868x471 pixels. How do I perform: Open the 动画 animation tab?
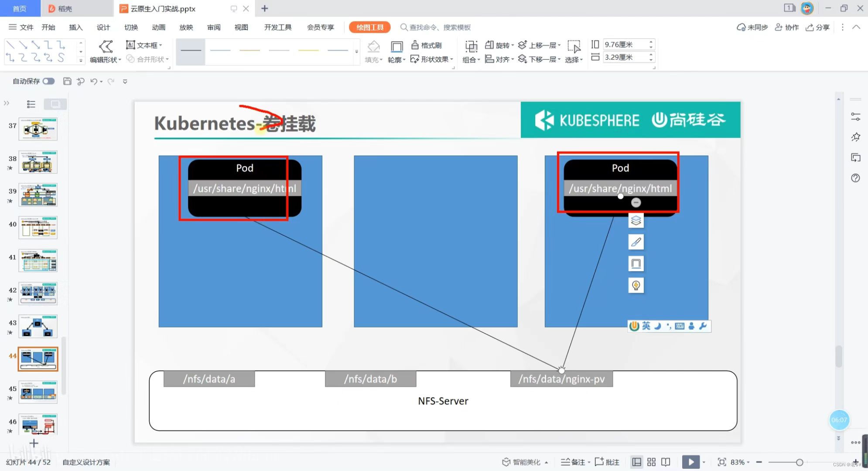pyautogui.click(x=158, y=27)
